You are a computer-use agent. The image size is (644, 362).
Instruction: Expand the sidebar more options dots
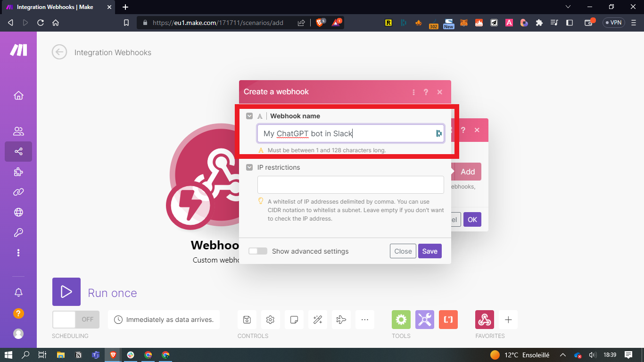(x=18, y=253)
